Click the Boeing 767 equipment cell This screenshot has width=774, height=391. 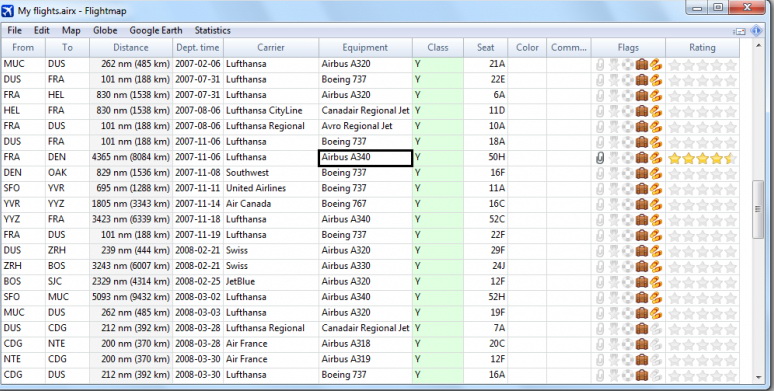(365, 204)
